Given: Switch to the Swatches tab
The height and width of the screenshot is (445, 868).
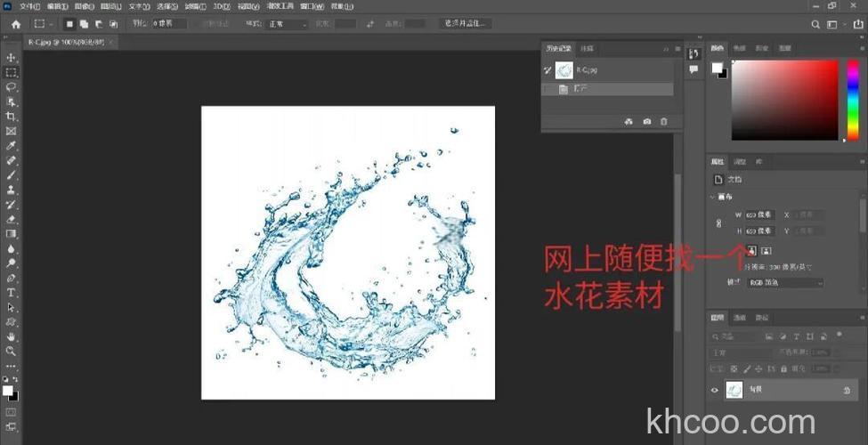Looking at the screenshot, I should (x=740, y=49).
